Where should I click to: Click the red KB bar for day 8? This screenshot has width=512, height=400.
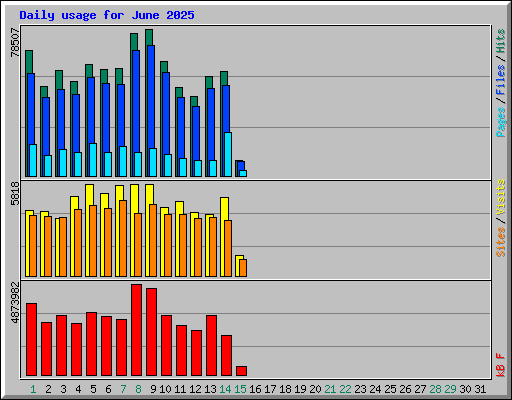pos(136,330)
